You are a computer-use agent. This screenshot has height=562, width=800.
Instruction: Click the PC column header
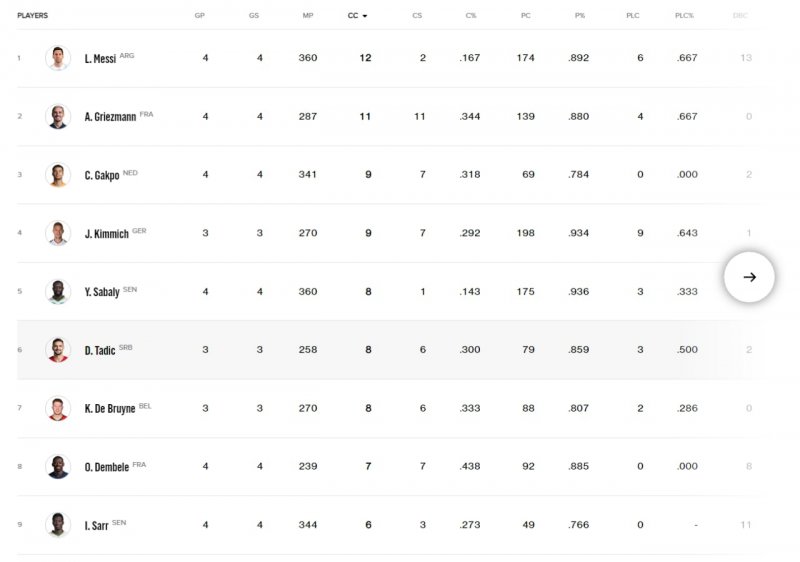pyautogui.click(x=526, y=16)
